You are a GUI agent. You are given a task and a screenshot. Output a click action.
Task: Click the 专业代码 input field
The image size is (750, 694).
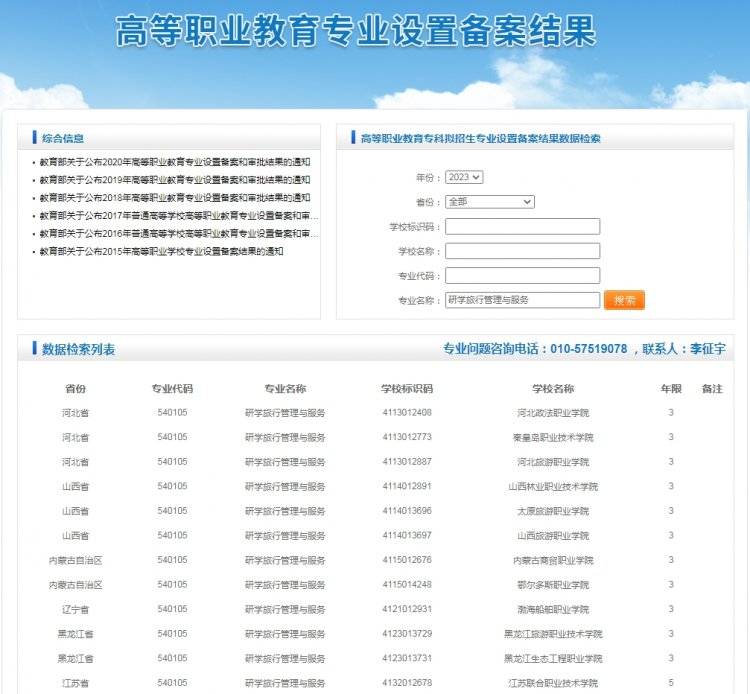tap(522, 275)
